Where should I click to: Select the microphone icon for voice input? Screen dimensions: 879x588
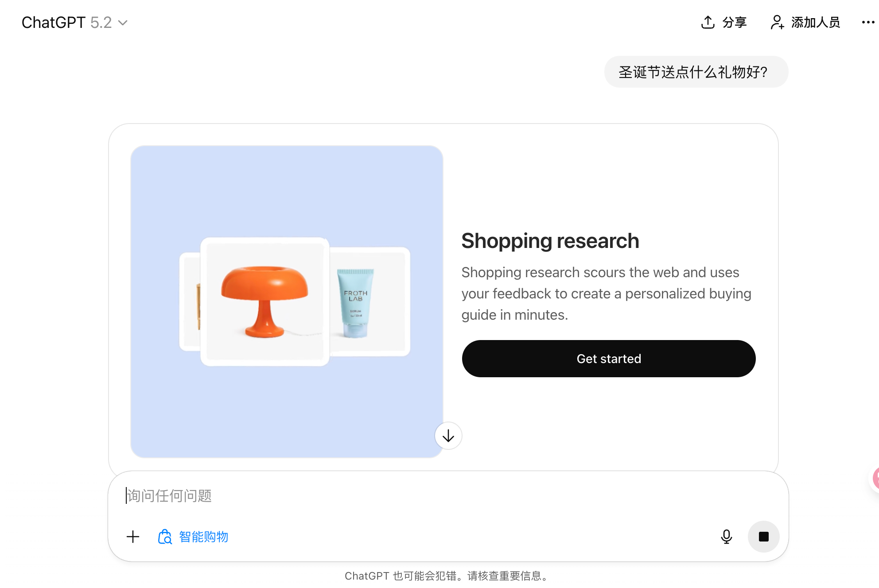pyautogui.click(x=726, y=537)
